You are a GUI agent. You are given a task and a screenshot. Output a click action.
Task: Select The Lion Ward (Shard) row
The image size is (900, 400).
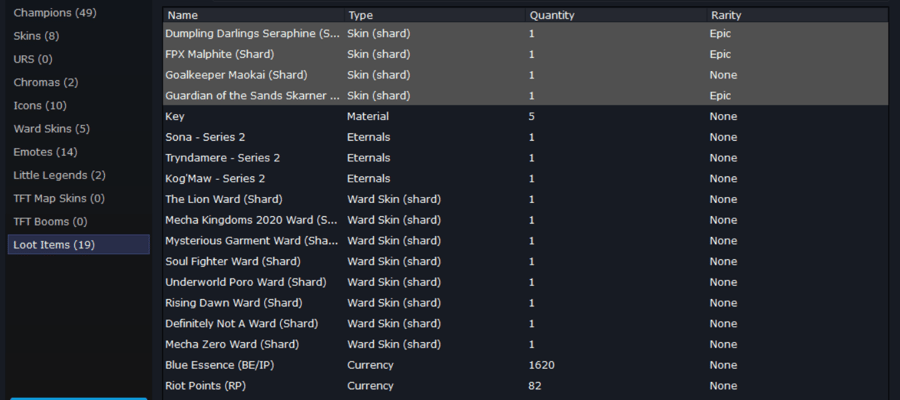click(526, 199)
